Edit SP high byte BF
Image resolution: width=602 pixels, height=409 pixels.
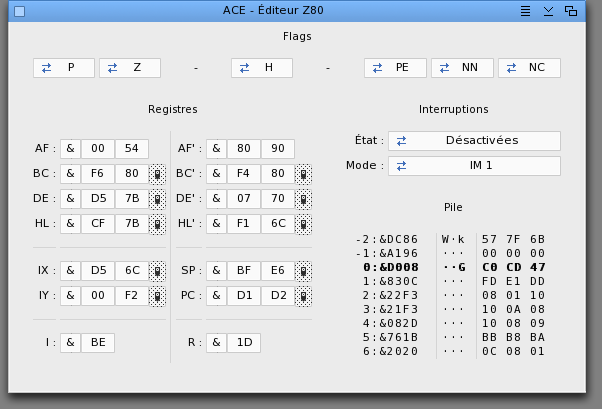(x=244, y=270)
